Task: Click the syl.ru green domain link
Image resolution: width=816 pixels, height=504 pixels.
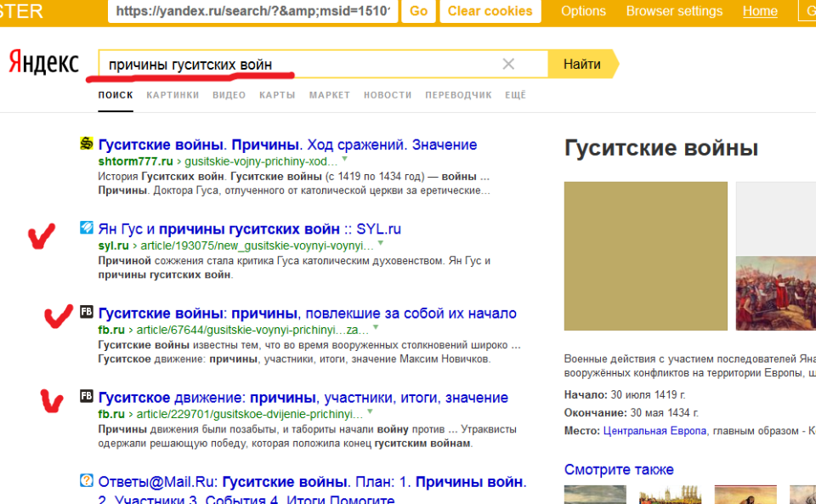Action: pos(113,246)
